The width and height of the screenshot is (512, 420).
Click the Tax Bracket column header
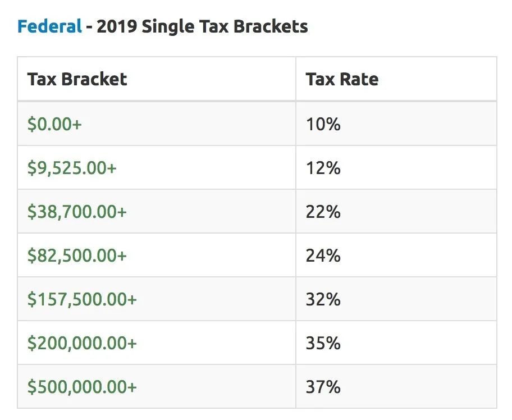click(77, 79)
